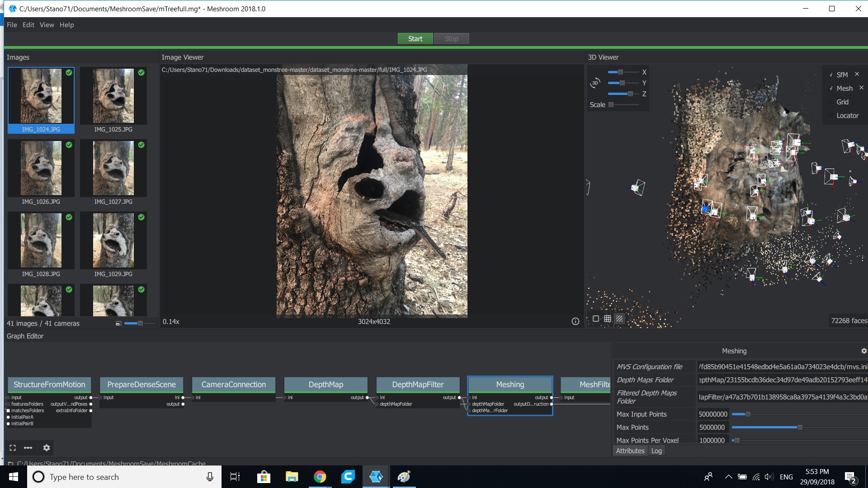Select the textured rendering icon in 3D Viewer
This screenshot has height=488, width=868.
click(x=619, y=319)
